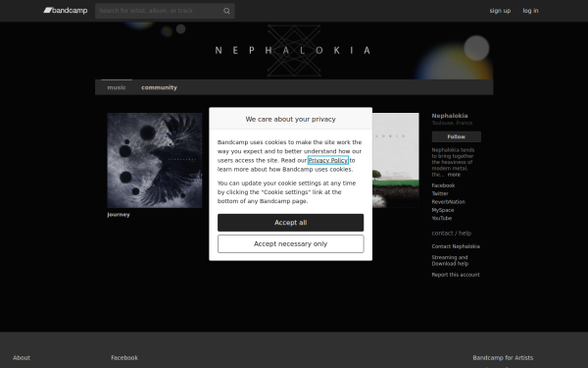Click the Accept all button

point(291,223)
